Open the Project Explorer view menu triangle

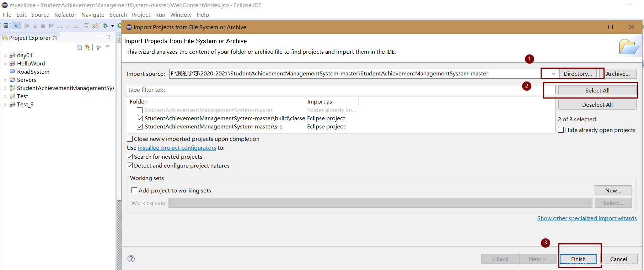(x=108, y=47)
